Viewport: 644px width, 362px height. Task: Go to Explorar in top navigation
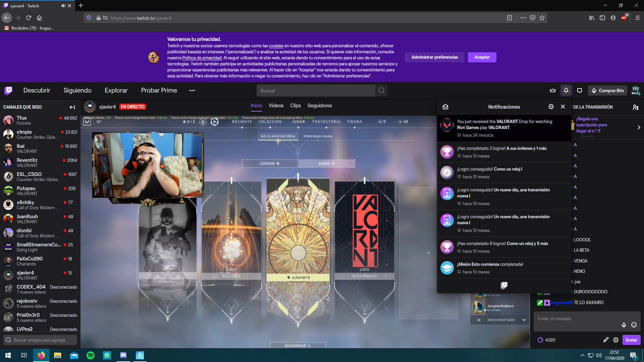(116, 91)
